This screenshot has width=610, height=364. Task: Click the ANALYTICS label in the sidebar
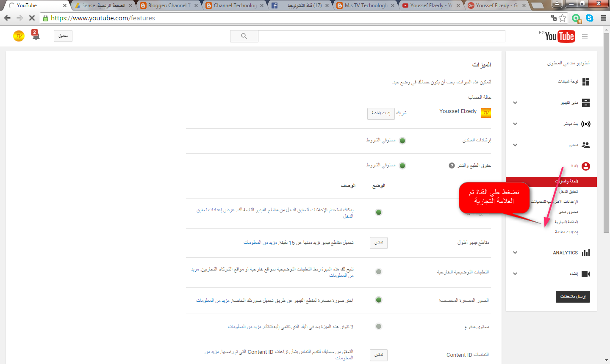[565, 253]
